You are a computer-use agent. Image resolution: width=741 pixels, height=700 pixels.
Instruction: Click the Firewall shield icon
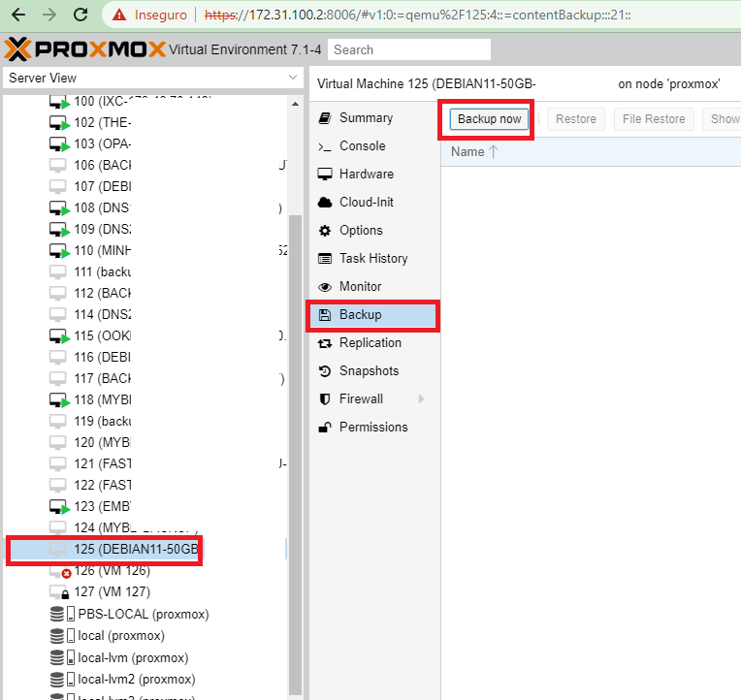pyautogui.click(x=325, y=399)
